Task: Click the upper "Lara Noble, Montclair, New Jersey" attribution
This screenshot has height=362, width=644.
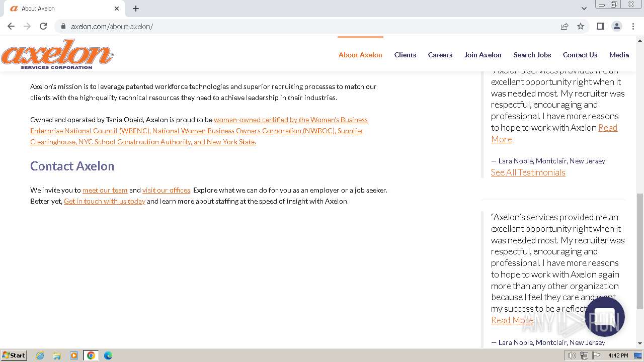Action: tap(548, 161)
